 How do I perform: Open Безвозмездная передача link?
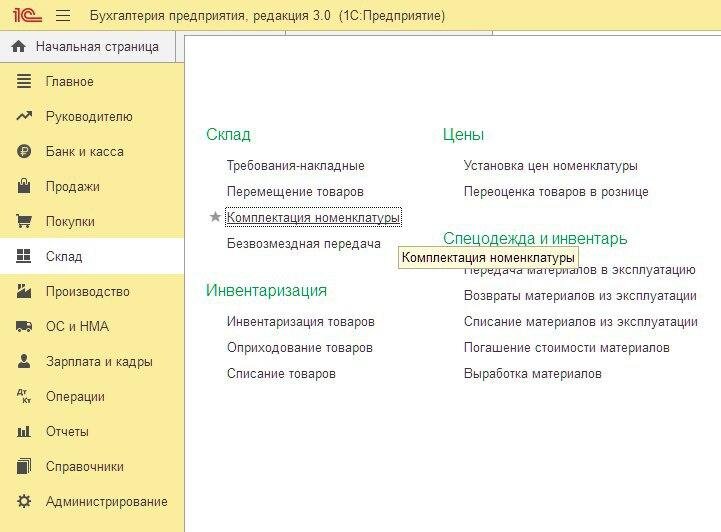click(x=304, y=243)
